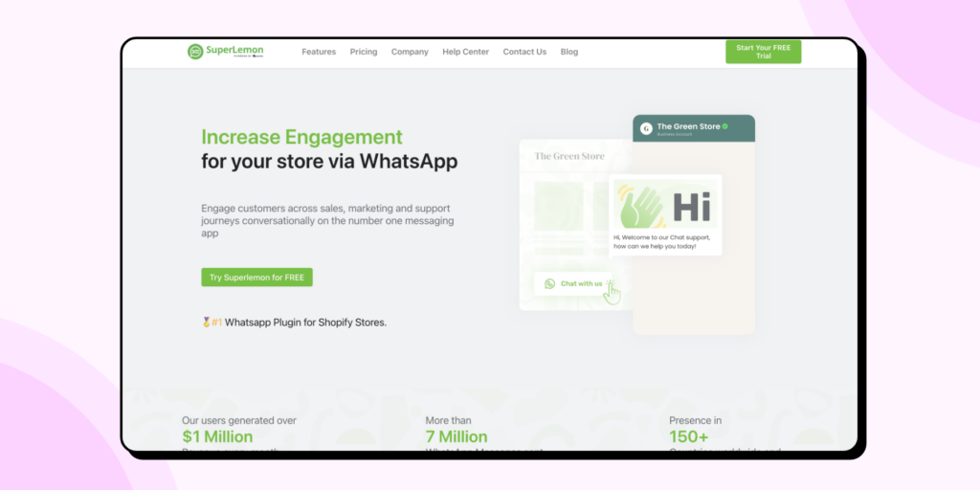Click the 'Presence in' text
This screenshot has width=980, height=490.
click(x=695, y=421)
